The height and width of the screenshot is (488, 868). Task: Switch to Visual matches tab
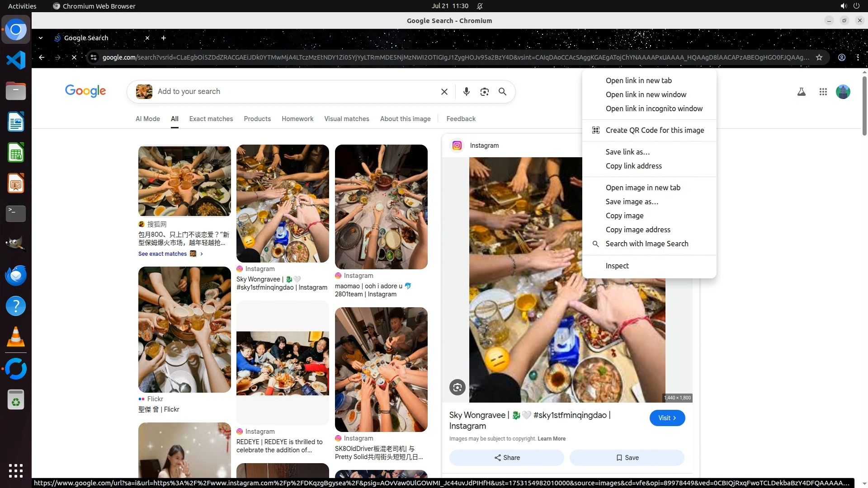[x=346, y=119]
